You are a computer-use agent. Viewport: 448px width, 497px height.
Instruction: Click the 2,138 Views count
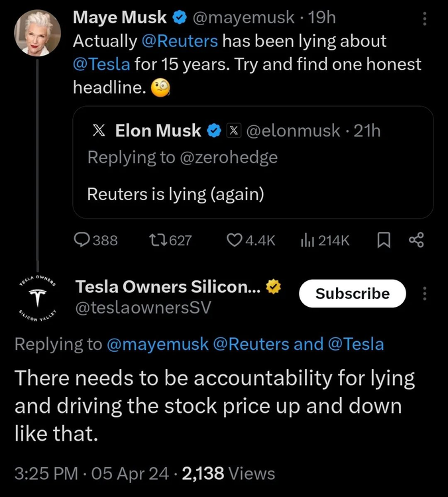click(x=227, y=473)
